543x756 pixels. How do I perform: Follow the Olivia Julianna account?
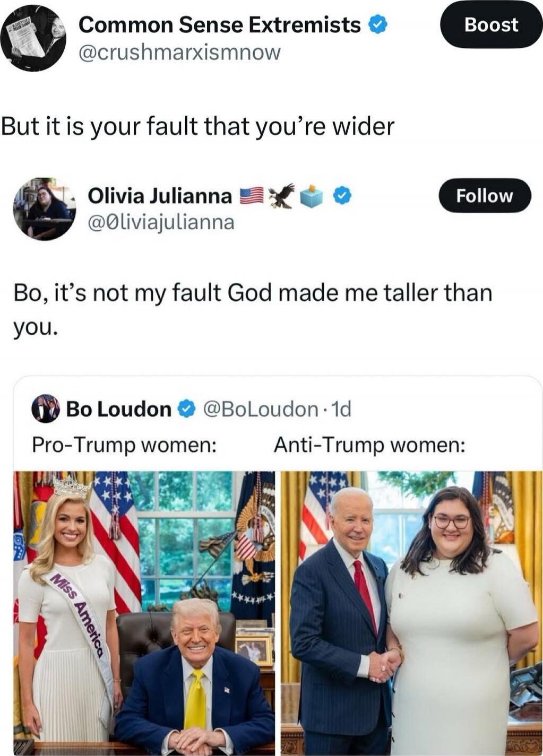coord(485,196)
